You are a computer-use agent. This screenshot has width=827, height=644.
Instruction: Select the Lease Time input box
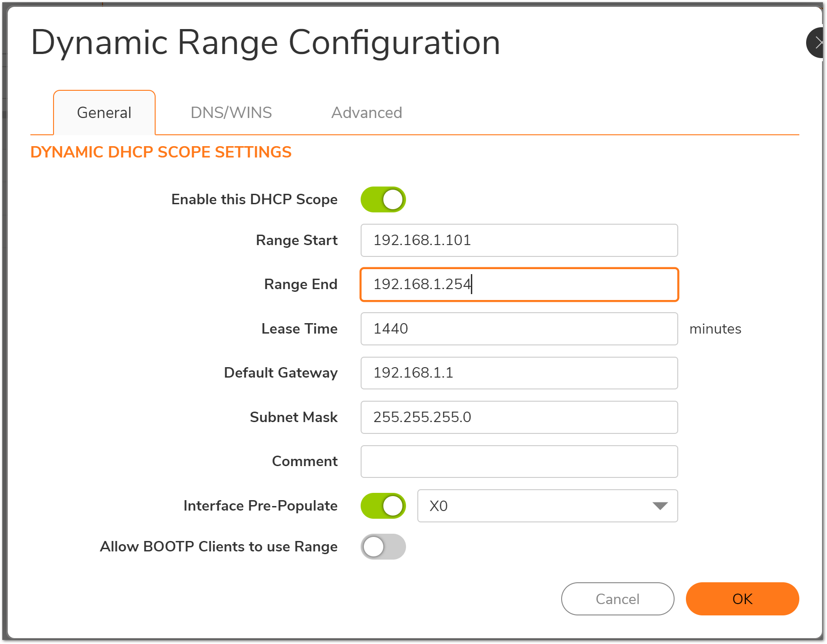[x=519, y=329]
